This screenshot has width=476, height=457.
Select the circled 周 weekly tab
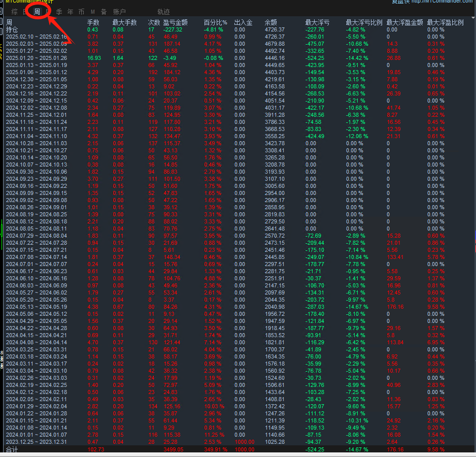pyautogui.click(x=37, y=11)
